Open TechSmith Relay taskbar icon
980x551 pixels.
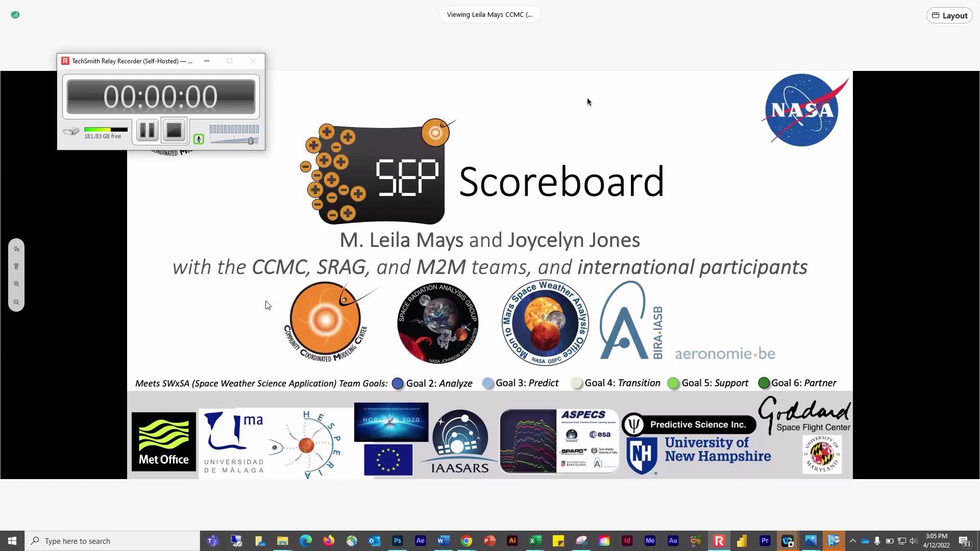point(719,541)
